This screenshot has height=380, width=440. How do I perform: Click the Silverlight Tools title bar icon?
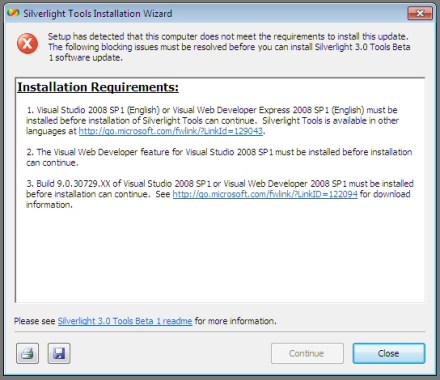(x=13, y=13)
